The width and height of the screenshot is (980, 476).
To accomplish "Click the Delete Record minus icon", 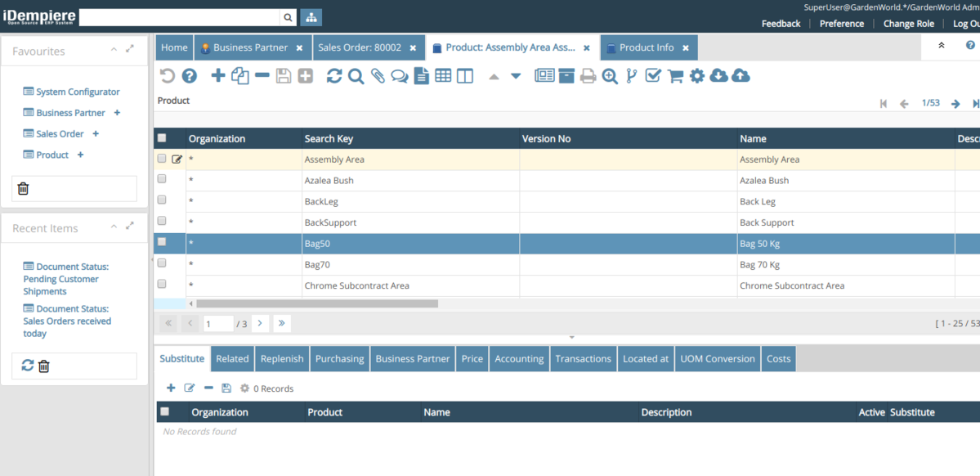I will coord(262,76).
